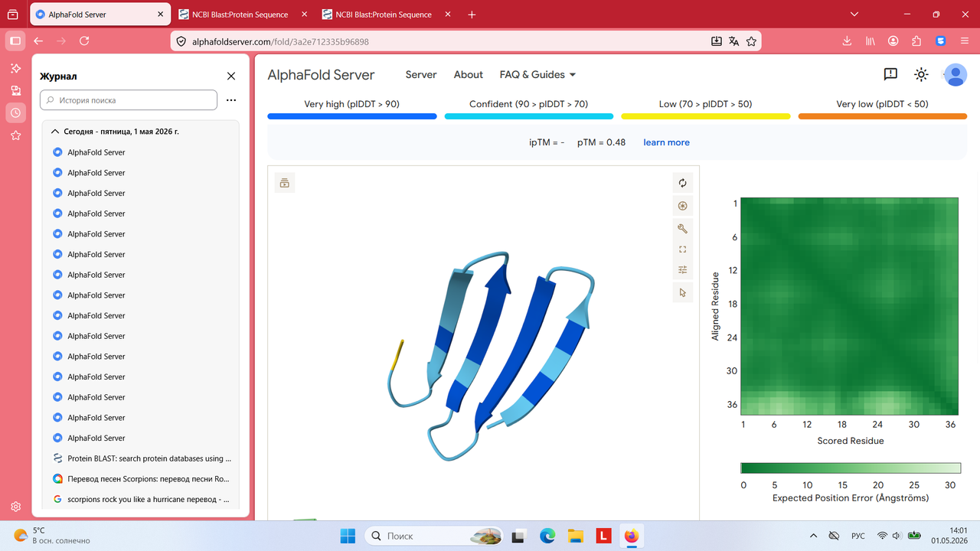This screenshot has height=551, width=980.
Task: Click the animation icon at viewer top-left
Action: pos(285,183)
